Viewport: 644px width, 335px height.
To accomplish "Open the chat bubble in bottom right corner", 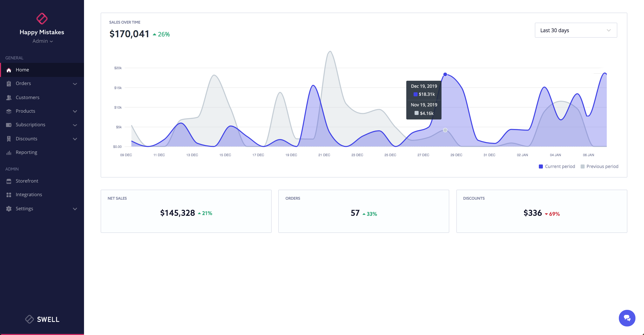I will [627, 318].
